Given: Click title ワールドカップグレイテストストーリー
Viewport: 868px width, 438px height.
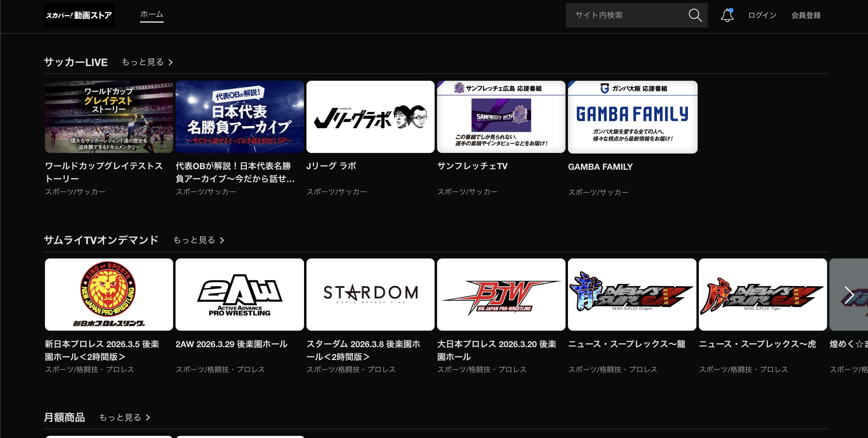Looking at the screenshot, I should coord(104,172).
